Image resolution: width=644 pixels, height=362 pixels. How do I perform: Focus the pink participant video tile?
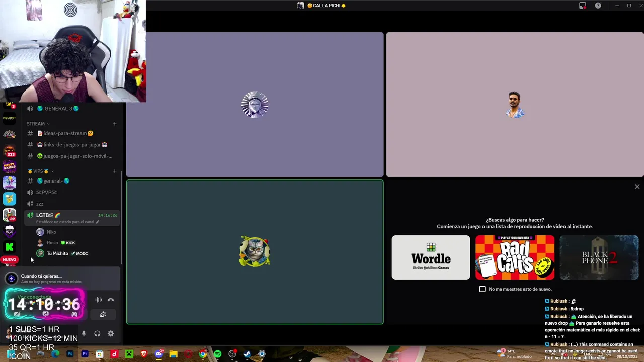click(515, 105)
